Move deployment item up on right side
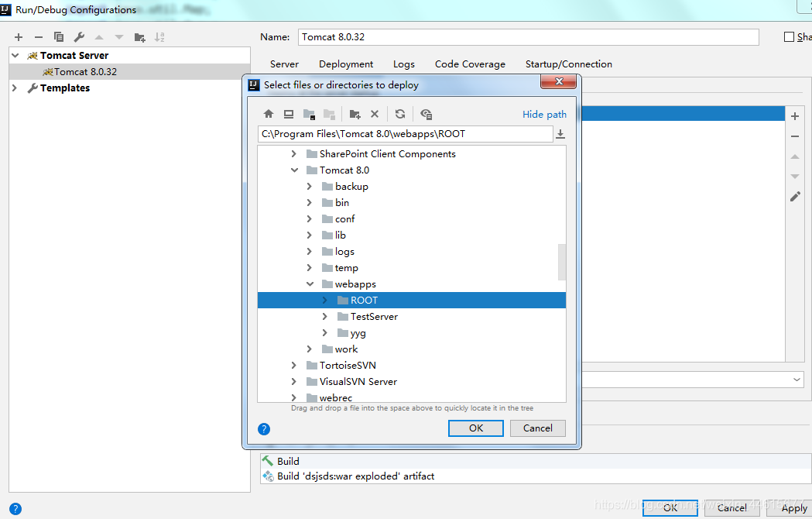Image resolution: width=812 pixels, height=519 pixels. tap(795, 156)
